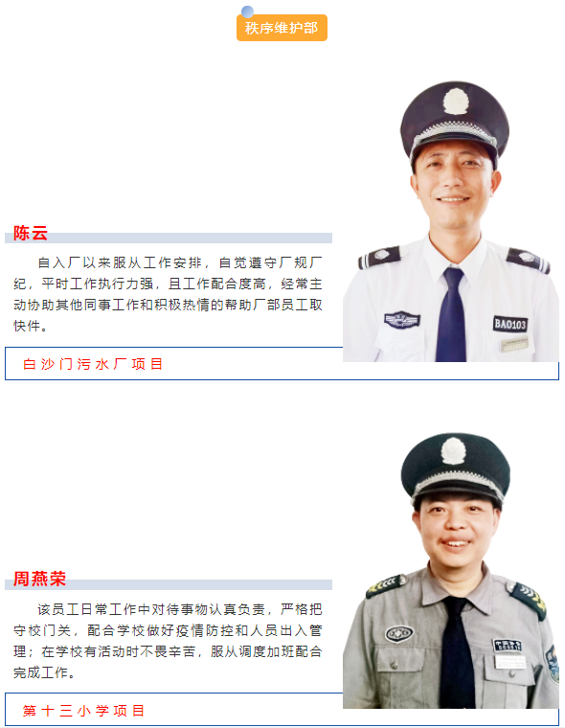Click the portrait photo of 周燕荣
The width and height of the screenshot is (565, 728).
pos(451,571)
